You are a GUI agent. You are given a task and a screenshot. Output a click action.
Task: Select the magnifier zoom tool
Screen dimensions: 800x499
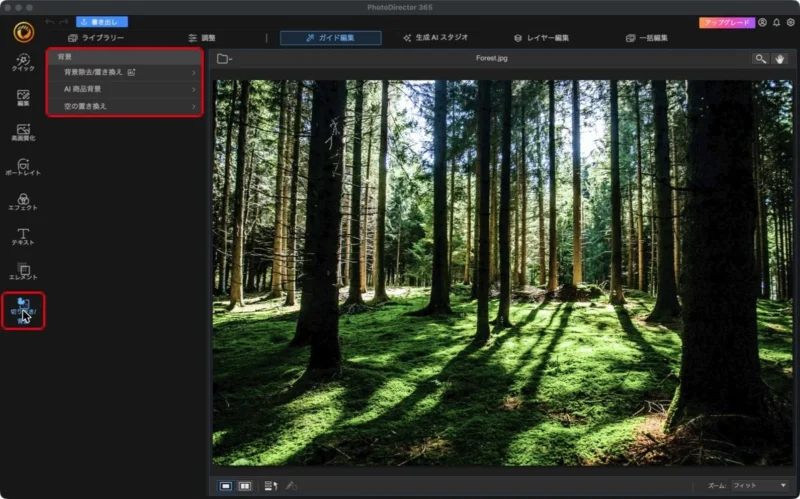760,59
